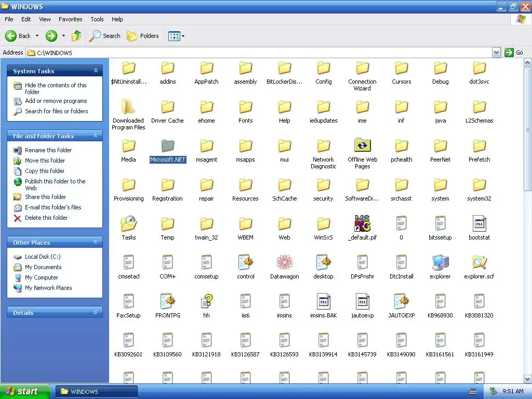The width and height of the screenshot is (532, 399).
Task: Select the Microsoft.NET folder icon
Action: (167, 145)
